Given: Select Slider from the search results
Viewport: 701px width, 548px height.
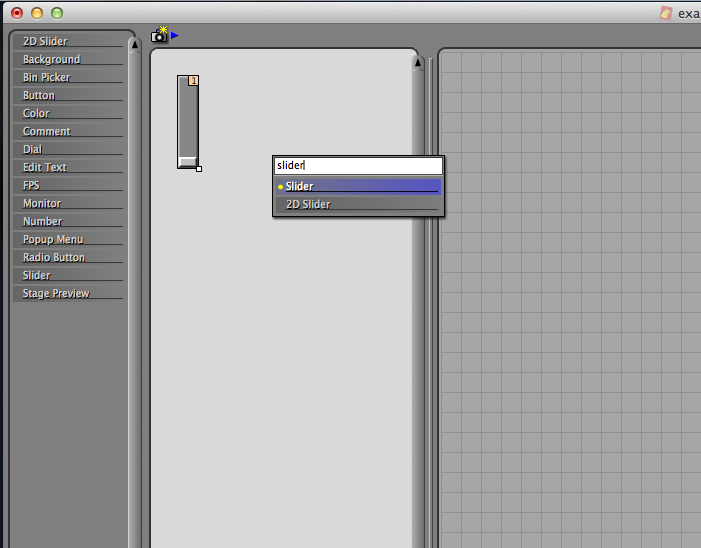Looking at the screenshot, I should (357, 186).
